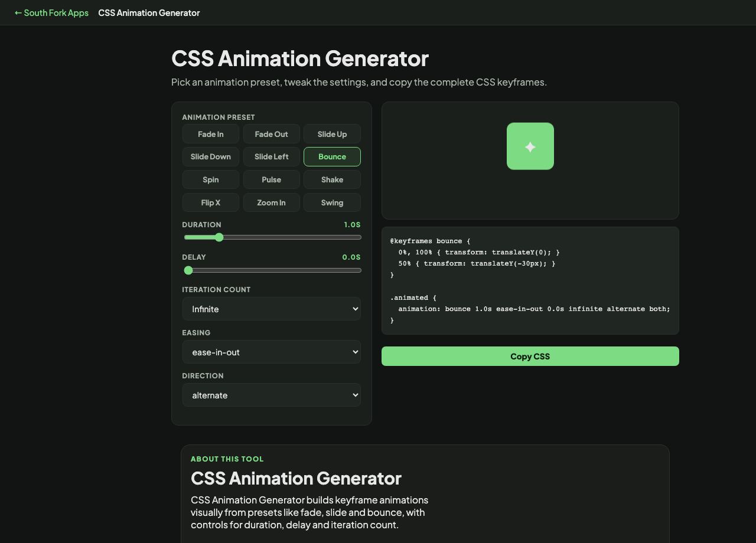756x543 pixels.
Task: Select the Fade Out preset
Action: click(272, 134)
